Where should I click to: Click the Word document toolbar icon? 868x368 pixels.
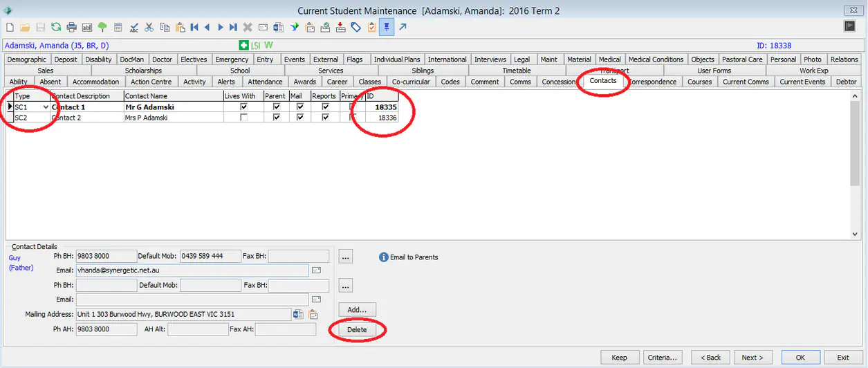279,28
